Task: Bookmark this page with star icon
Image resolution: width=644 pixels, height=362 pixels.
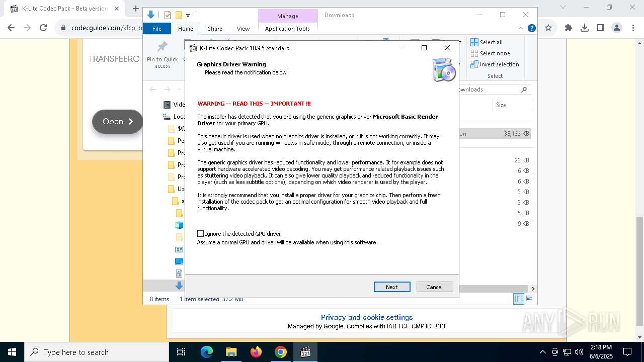Action: [x=548, y=28]
